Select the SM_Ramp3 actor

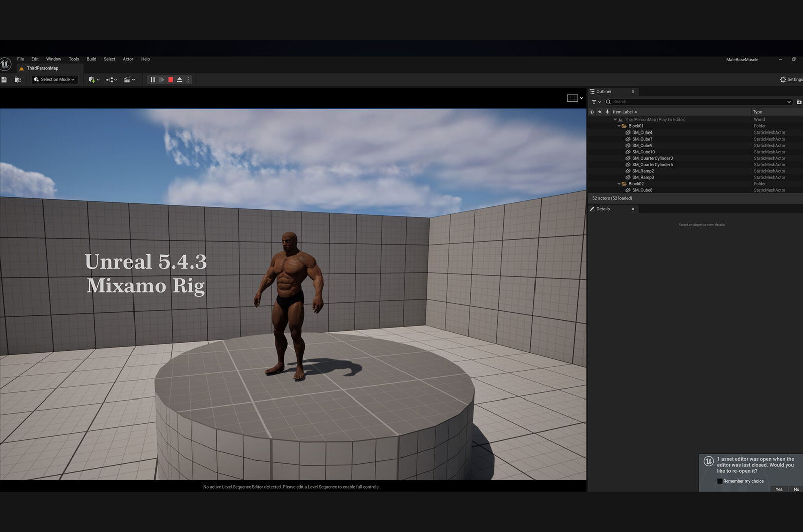pos(695,177)
